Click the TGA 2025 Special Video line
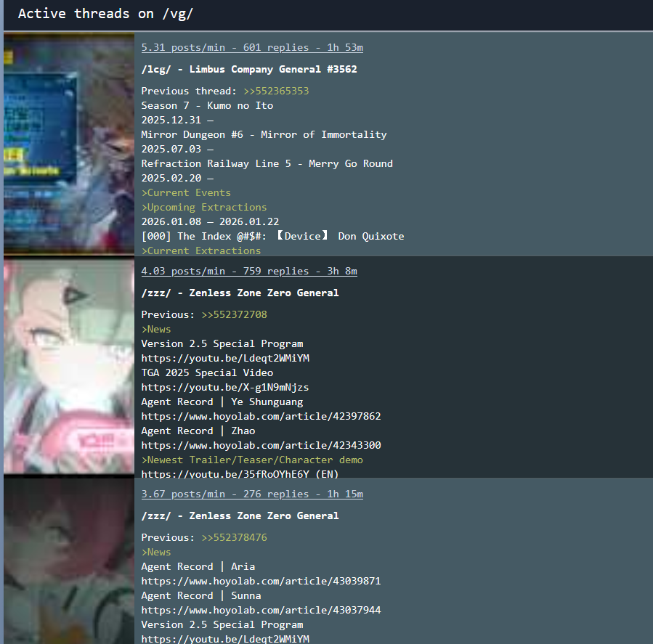653x644 pixels. 207,372
